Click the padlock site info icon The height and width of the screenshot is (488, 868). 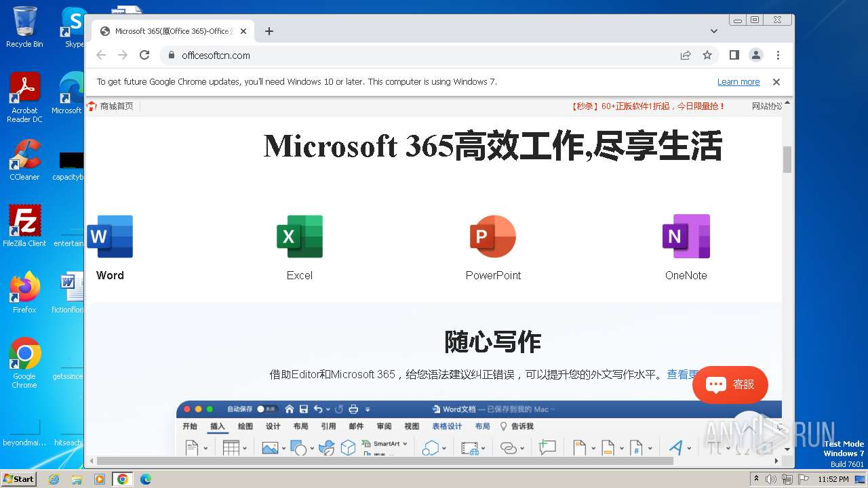point(171,56)
